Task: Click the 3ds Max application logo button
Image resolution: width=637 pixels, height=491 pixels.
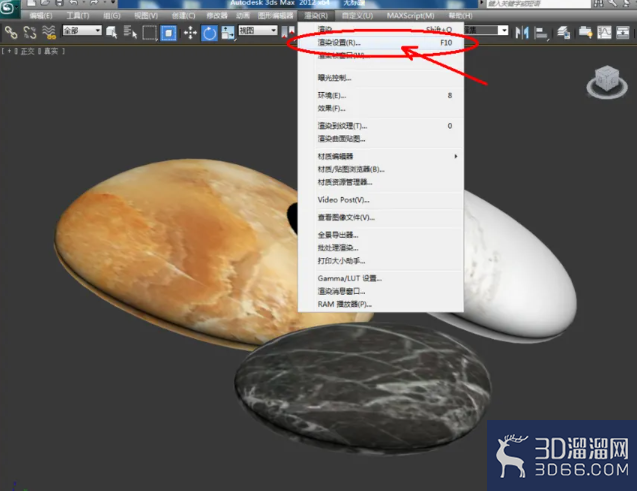Action: click(x=9, y=8)
